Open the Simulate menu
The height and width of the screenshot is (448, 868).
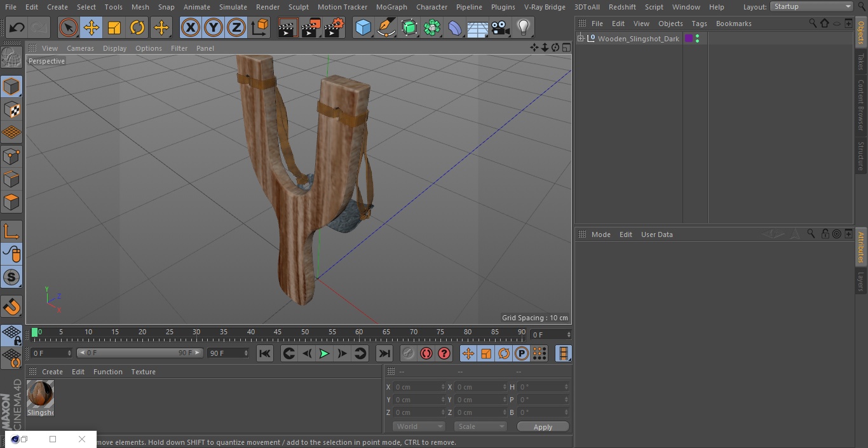[x=233, y=7]
